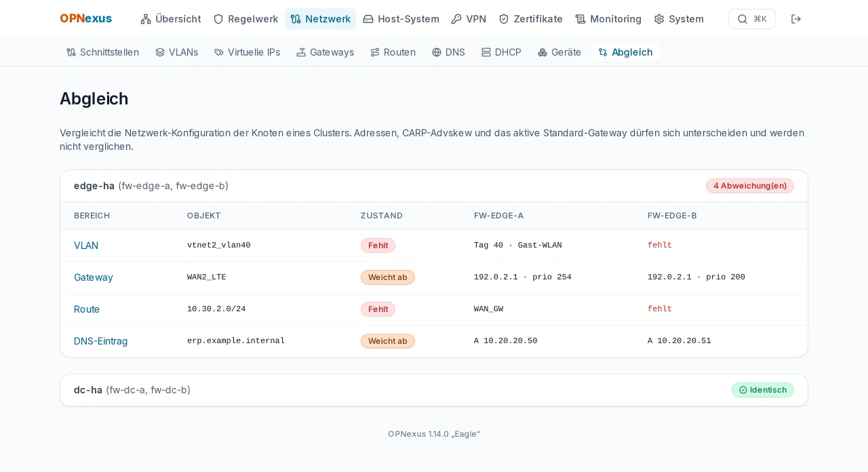
Task: Click the Geräte tab icon
Action: pos(542,52)
